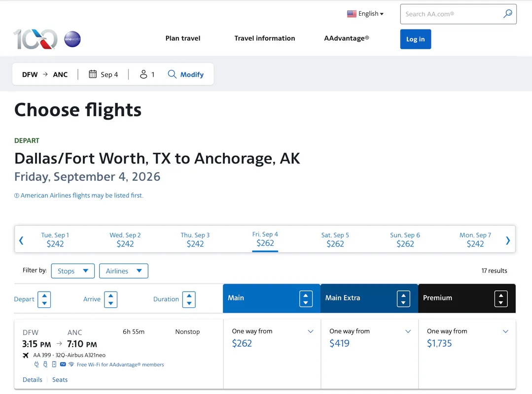Go to previous dates with left arrow
Screen dimensions: 532x394
[21, 240]
